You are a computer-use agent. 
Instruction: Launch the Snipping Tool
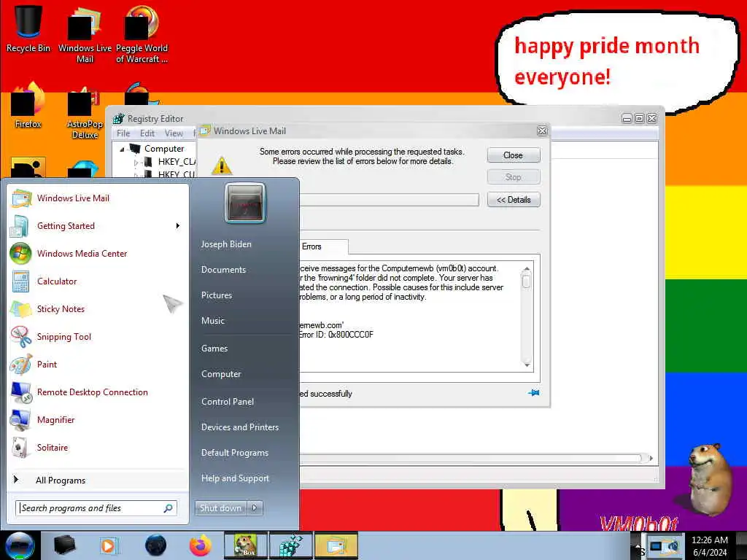pyautogui.click(x=98, y=337)
